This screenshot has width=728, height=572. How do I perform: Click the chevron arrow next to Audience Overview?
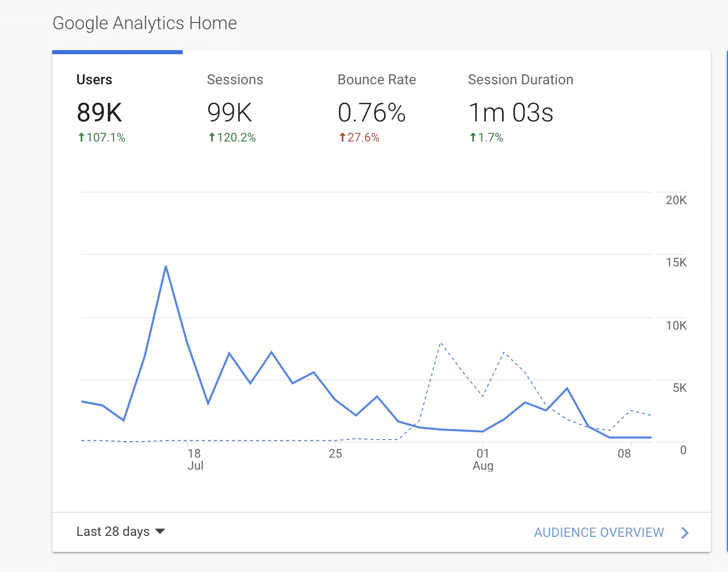[x=685, y=533]
